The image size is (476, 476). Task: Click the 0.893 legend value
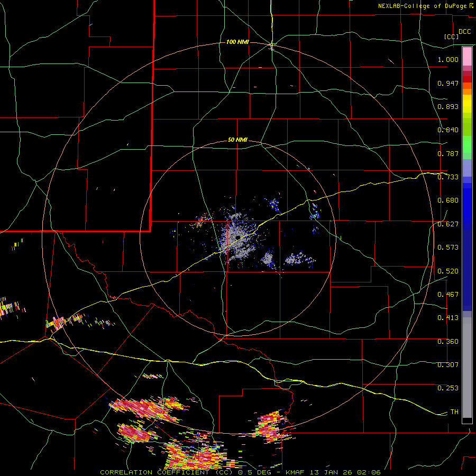point(448,106)
